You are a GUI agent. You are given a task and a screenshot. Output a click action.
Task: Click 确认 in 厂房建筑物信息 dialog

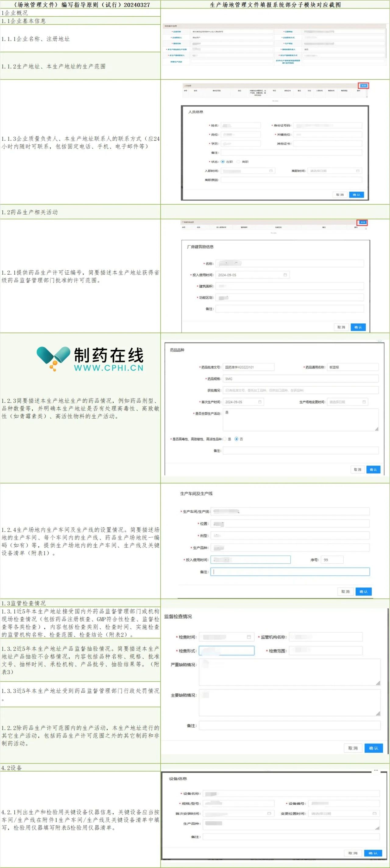[x=358, y=327]
